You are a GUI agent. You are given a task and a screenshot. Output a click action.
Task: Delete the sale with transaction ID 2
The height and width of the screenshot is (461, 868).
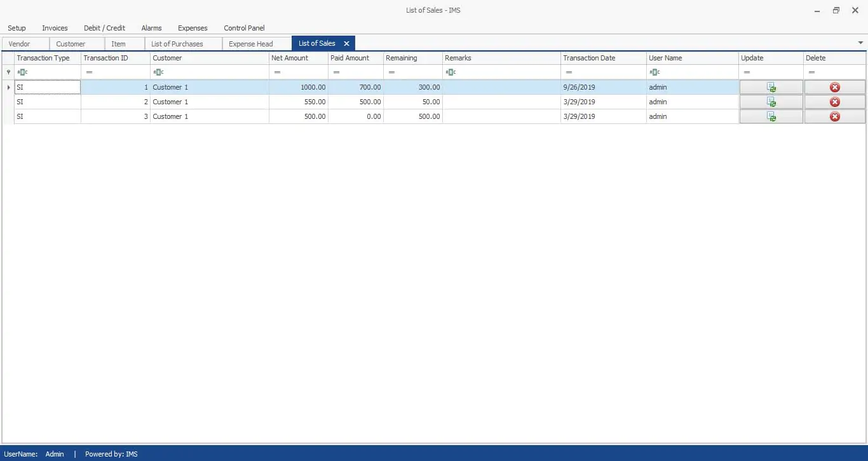point(834,102)
